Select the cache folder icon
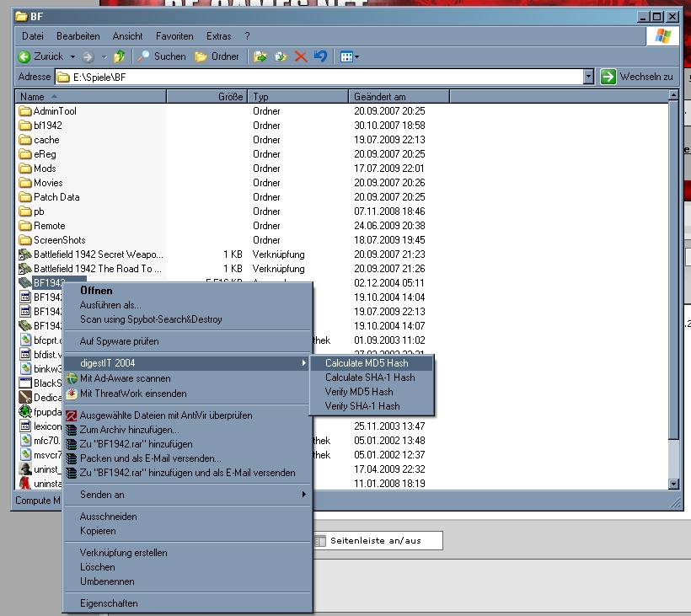Screen dimensions: 691x616 [x=25, y=140]
